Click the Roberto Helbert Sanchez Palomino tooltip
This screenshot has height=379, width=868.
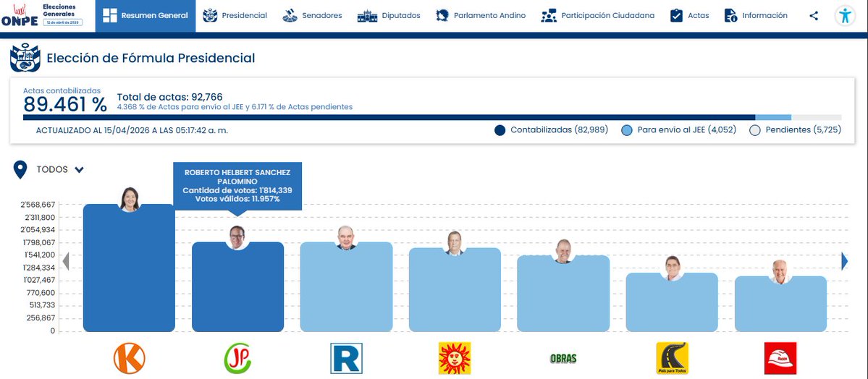click(237, 186)
